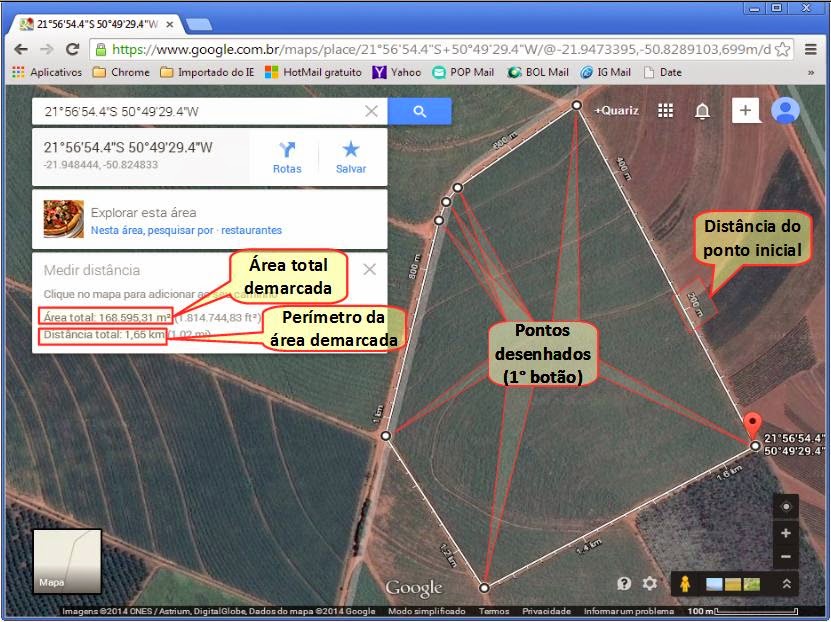Open the map settings gear
The image size is (831, 622).
(x=650, y=582)
